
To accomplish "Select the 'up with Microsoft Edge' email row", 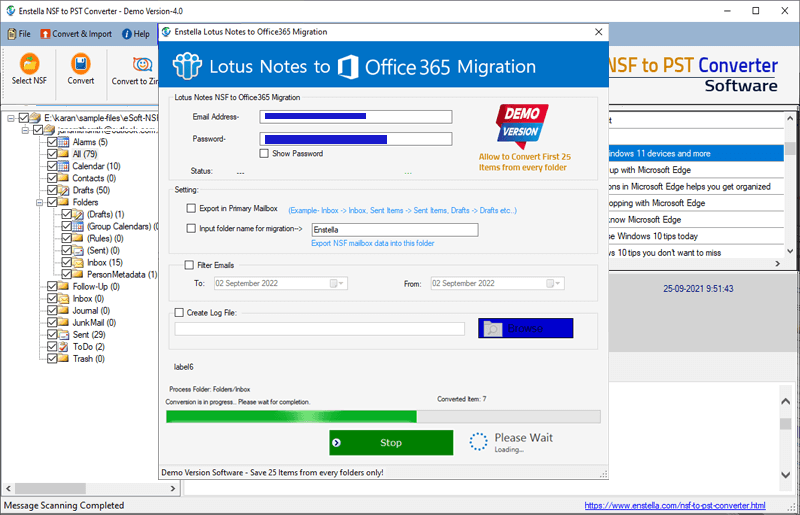I will 696,170.
